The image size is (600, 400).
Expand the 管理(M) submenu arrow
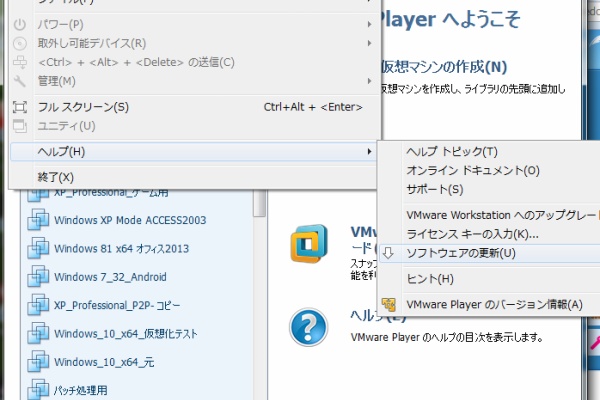370,80
